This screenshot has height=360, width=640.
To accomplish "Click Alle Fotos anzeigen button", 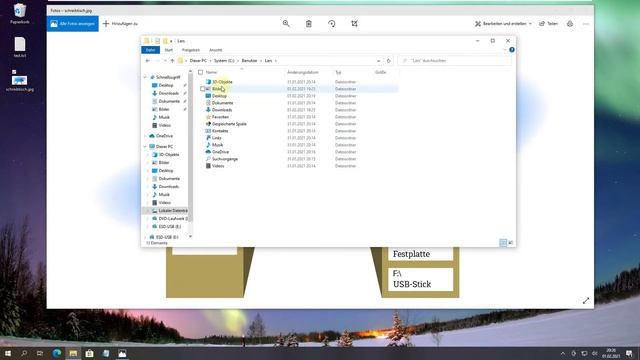I will coord(73,24).
